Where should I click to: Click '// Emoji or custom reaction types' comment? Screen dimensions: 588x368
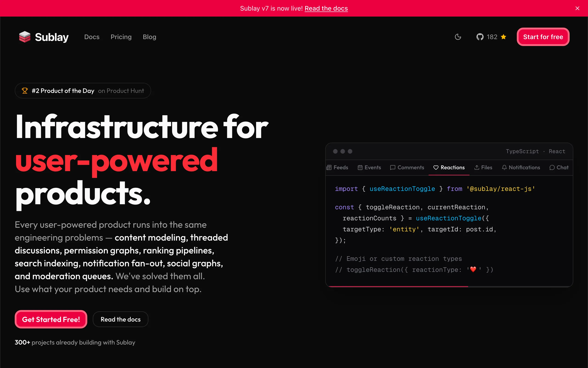coord(398,259)
